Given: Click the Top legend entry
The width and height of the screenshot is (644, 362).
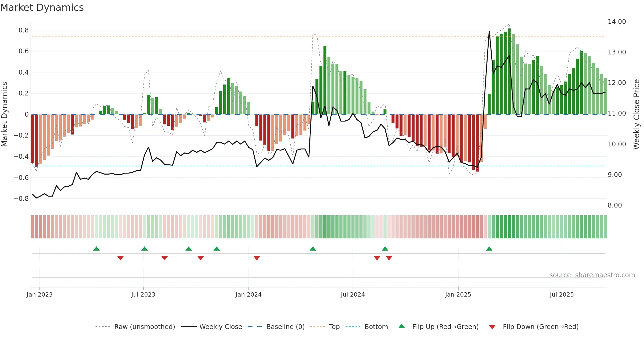Looking at the screenshot, I should coord(325,327).
